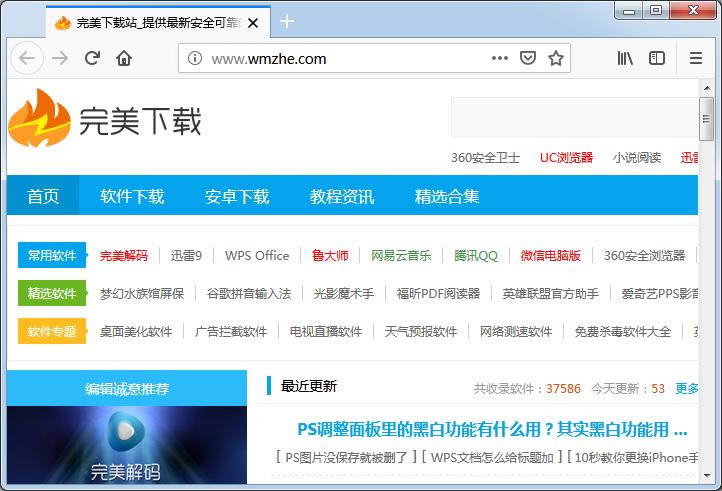Open the 桌面美化软件 topic link

pos(136,331)
